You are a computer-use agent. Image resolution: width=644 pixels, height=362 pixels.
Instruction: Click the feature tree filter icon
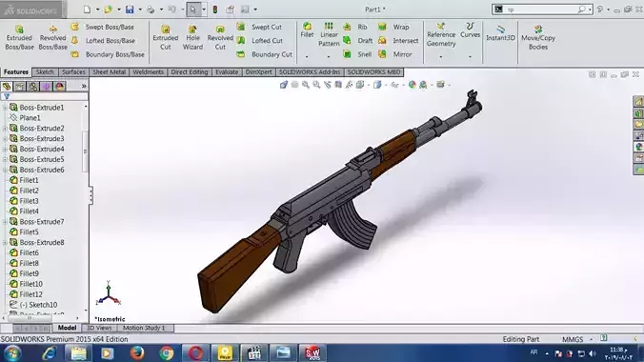(x=7, y=96)
